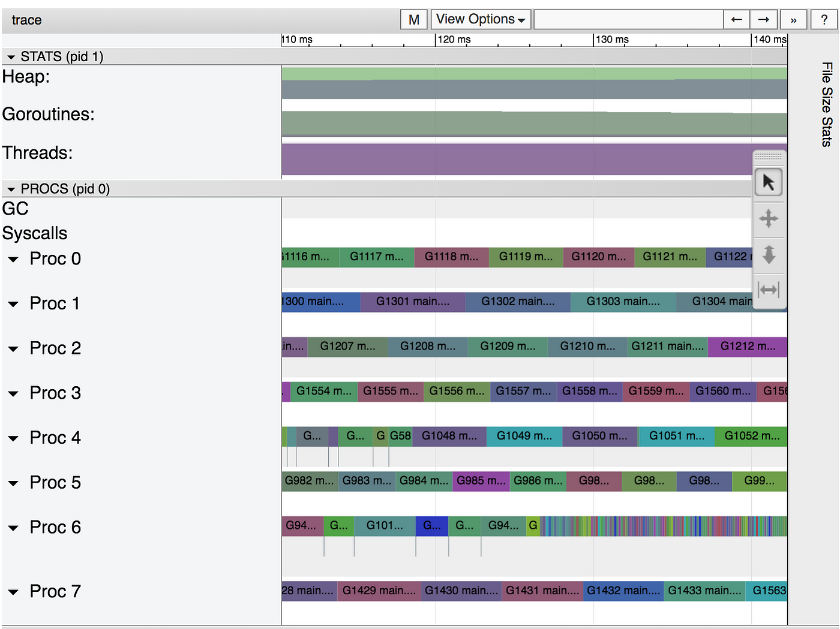Collapse the PROCS (pid 0) section

(11, 189)
